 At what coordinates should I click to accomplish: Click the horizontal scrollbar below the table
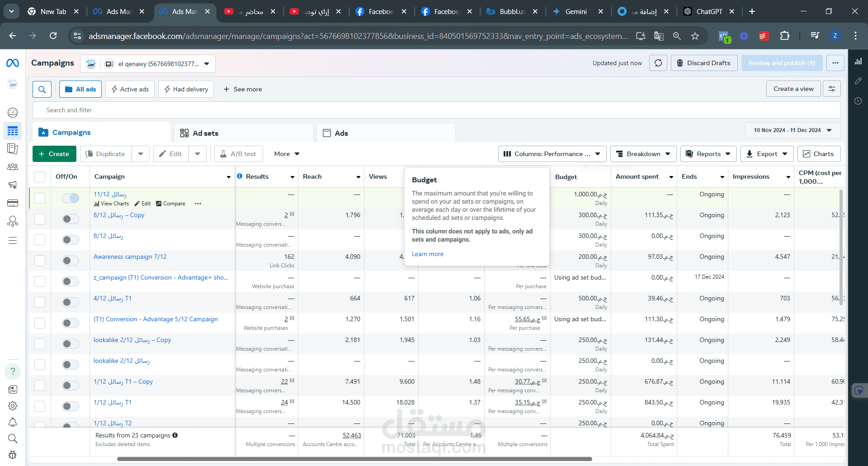(x=354, y=459)
